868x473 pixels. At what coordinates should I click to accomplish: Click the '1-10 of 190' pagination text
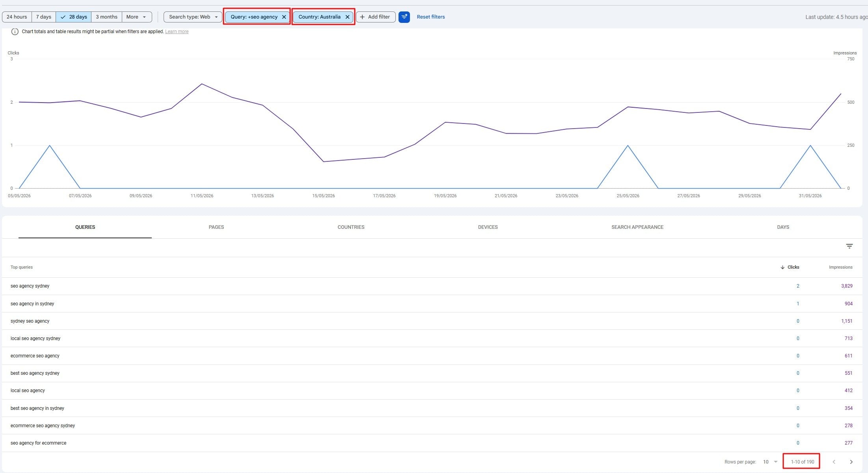(x=802, y=462)
